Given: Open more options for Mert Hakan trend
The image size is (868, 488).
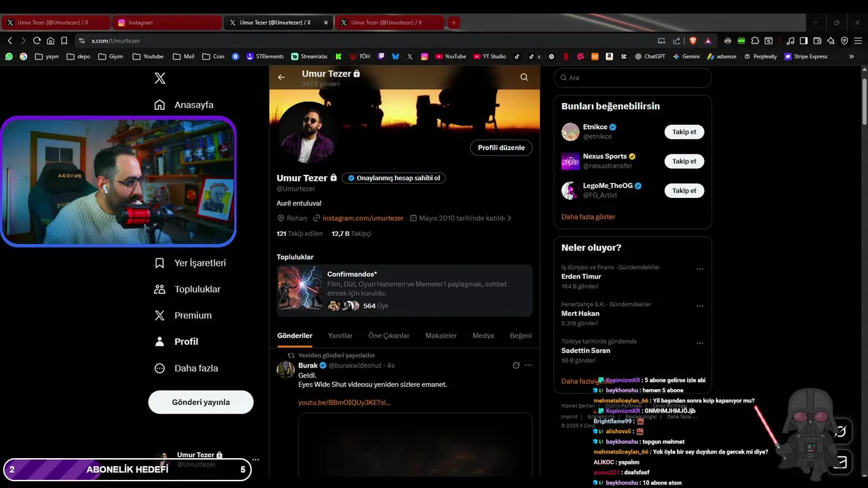Looking at the screenshot, I should click(700, 306).
